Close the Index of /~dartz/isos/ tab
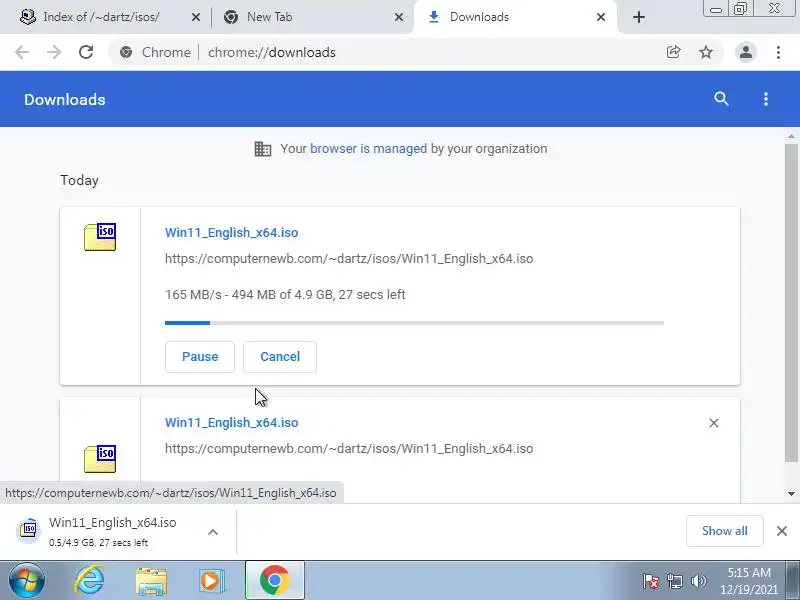 click(x=195, y=17)
